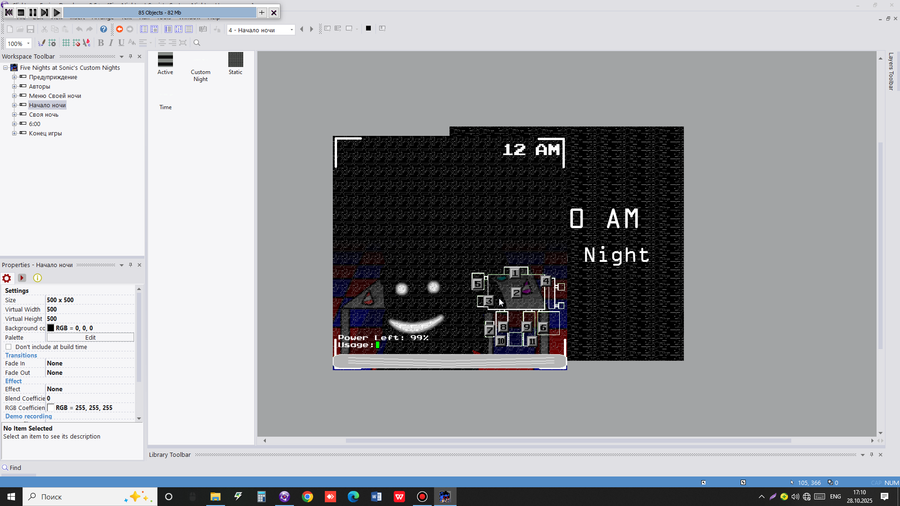Open the Layers Toolbar side tab
900x506 pixels.
tap(890, 72)
